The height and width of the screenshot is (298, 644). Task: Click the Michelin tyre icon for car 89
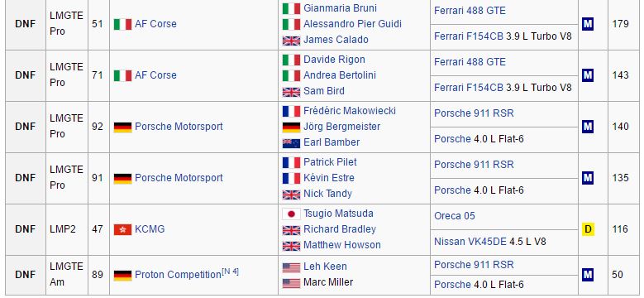tap(588, 275)
